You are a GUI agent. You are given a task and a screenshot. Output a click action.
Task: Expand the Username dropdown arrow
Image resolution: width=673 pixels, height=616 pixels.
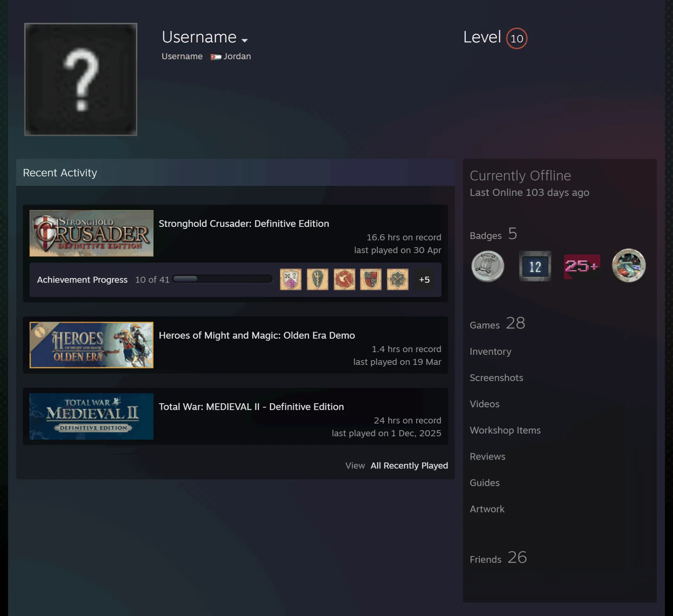pos(245,40)
